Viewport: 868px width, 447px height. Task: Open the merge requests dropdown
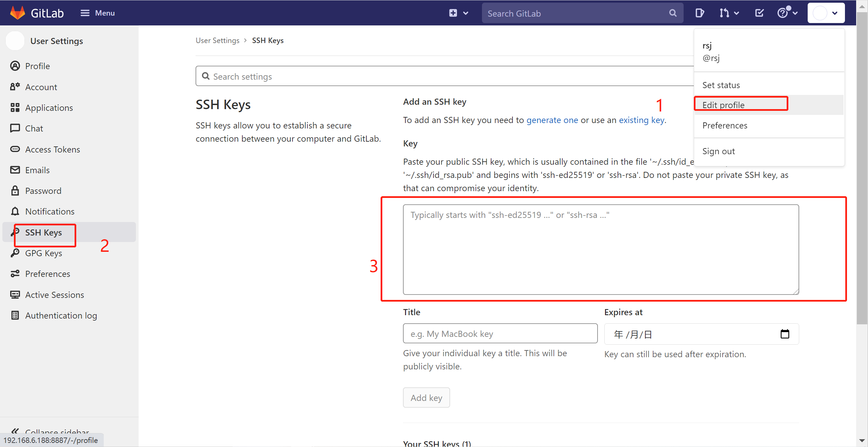tap(729, 13)
